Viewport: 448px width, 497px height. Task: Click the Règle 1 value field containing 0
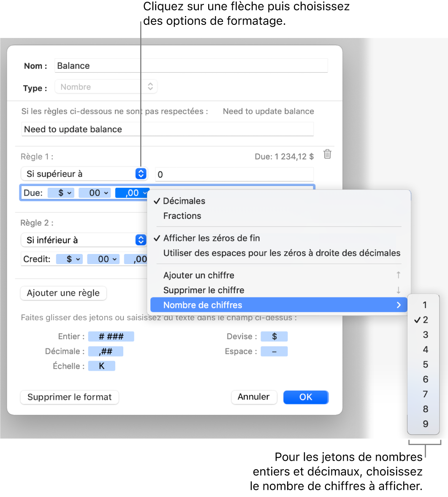click(234, 174)
